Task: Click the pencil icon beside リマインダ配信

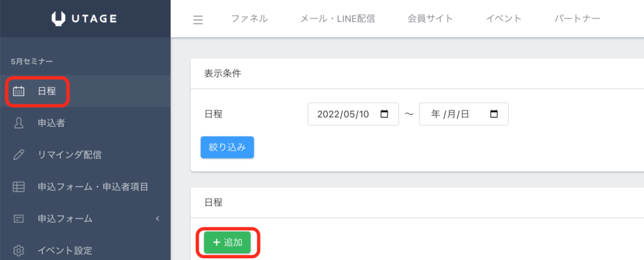Action: (19, 154)
